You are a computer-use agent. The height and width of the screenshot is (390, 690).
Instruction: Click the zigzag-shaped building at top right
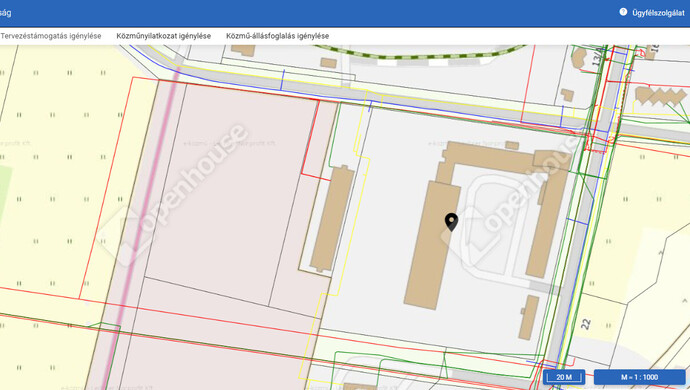661,96
